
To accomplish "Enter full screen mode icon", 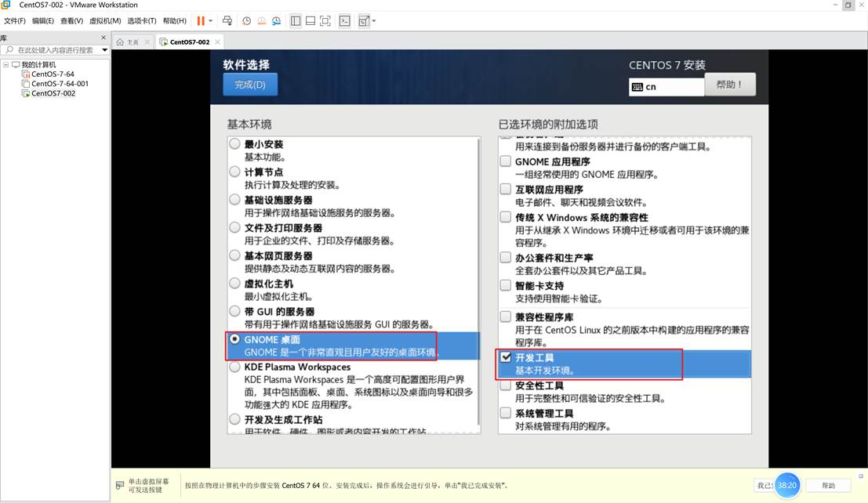I will [325, 21].
